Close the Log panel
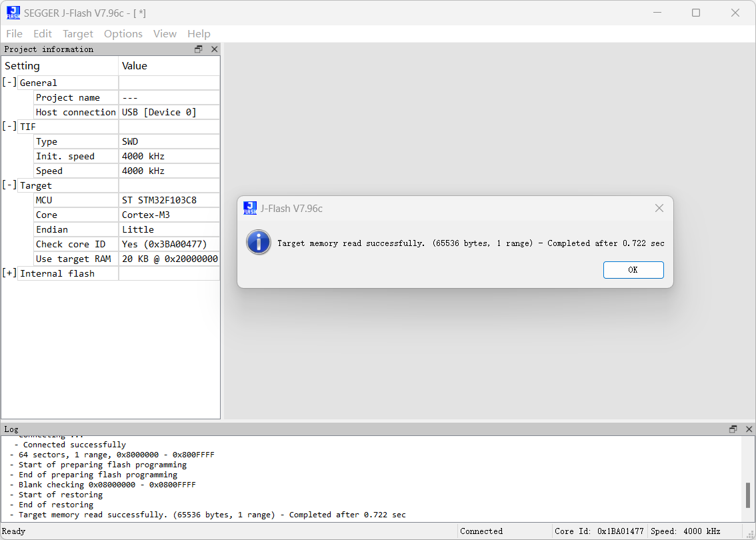 tap(749, 429)
